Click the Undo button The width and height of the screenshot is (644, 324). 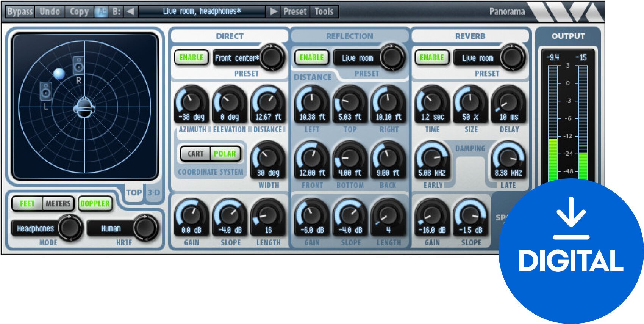pyautogui.click(x=50, y=11)
